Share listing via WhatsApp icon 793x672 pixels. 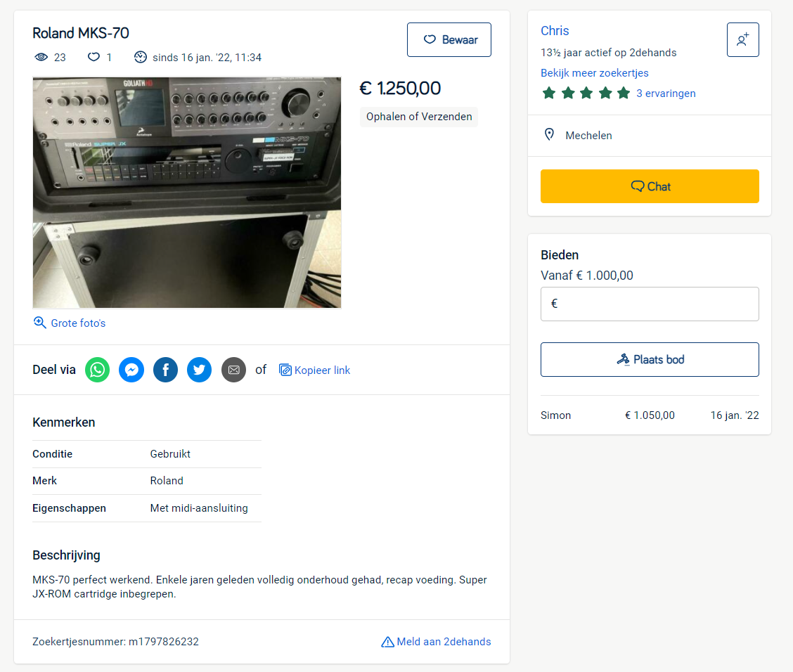[97, 370]
